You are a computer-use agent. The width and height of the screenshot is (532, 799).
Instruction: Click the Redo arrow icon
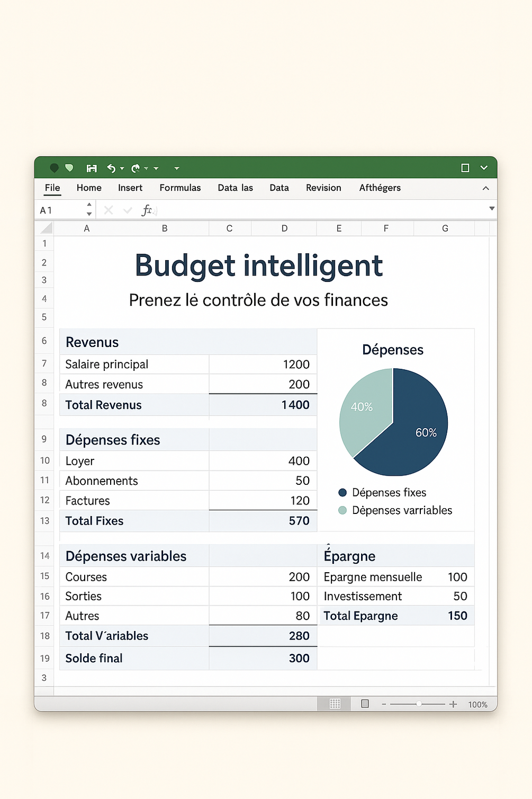pos(136,168)
